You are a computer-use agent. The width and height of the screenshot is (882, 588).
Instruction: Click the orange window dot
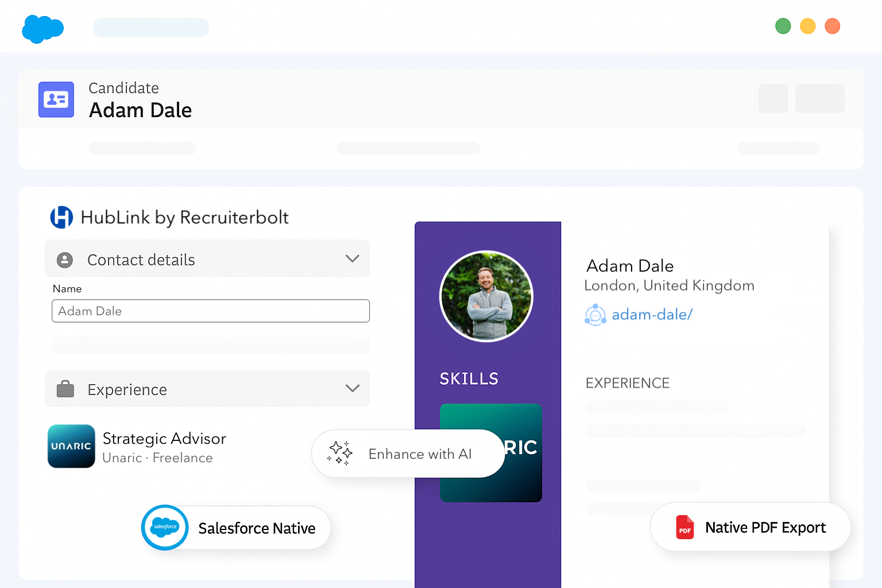tap(833, 26)
